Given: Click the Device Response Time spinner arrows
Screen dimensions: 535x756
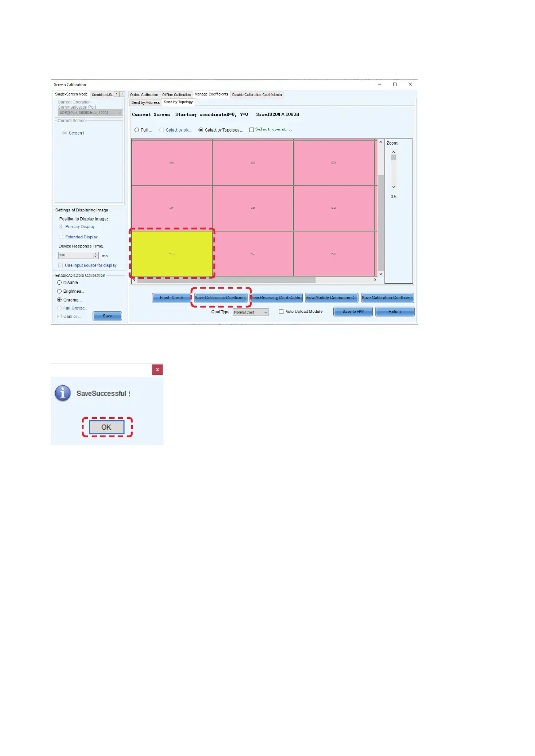Looking at the screenshot, I should click(x=96, y=255).
